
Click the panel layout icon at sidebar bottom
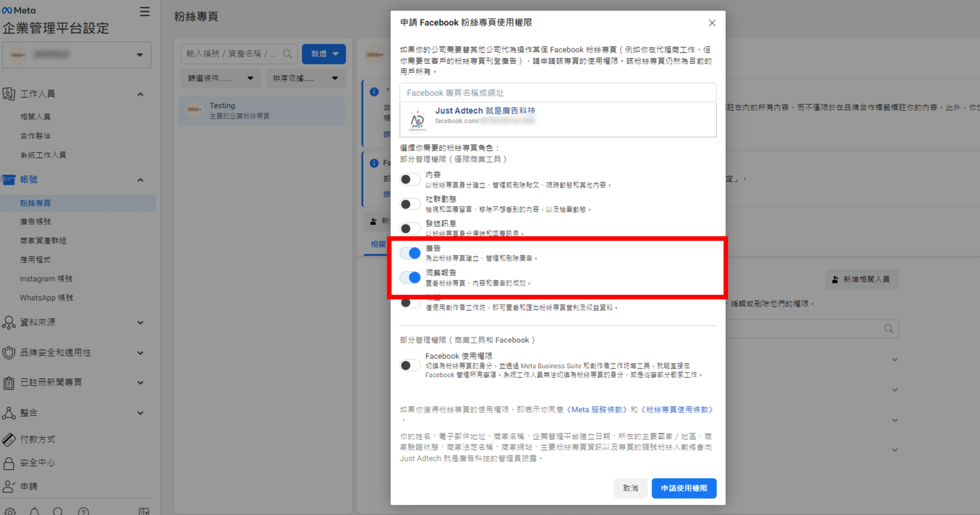pos(144,511)
